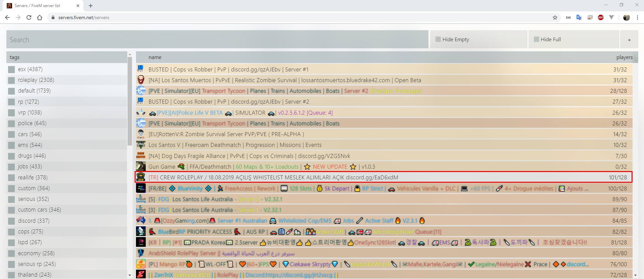Toggle the police tag checkbox
644x279 pixels.
[11, 123]
